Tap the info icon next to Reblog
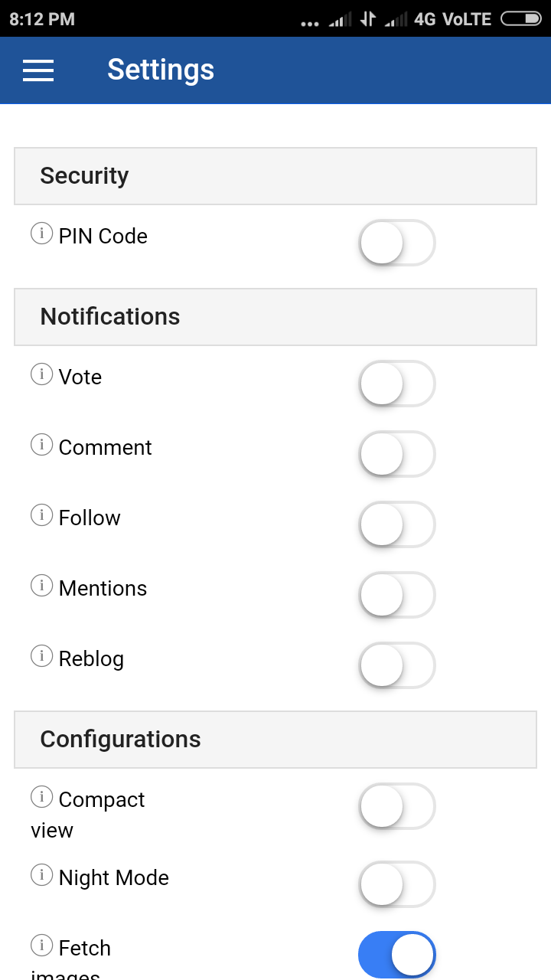The width and height of the screenshot is (551, 980). coord(41,656)
